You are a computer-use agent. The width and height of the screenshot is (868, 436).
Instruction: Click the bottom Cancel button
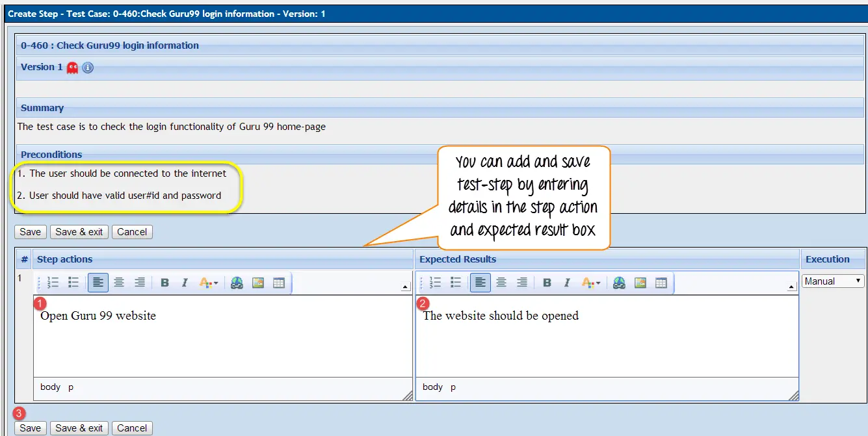tap(132, 428)
